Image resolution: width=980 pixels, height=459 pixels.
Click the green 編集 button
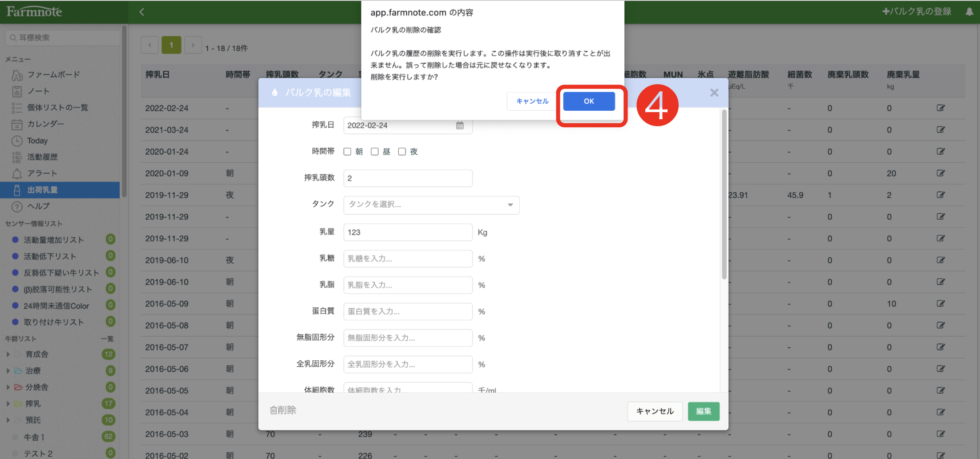coord(703,411)
